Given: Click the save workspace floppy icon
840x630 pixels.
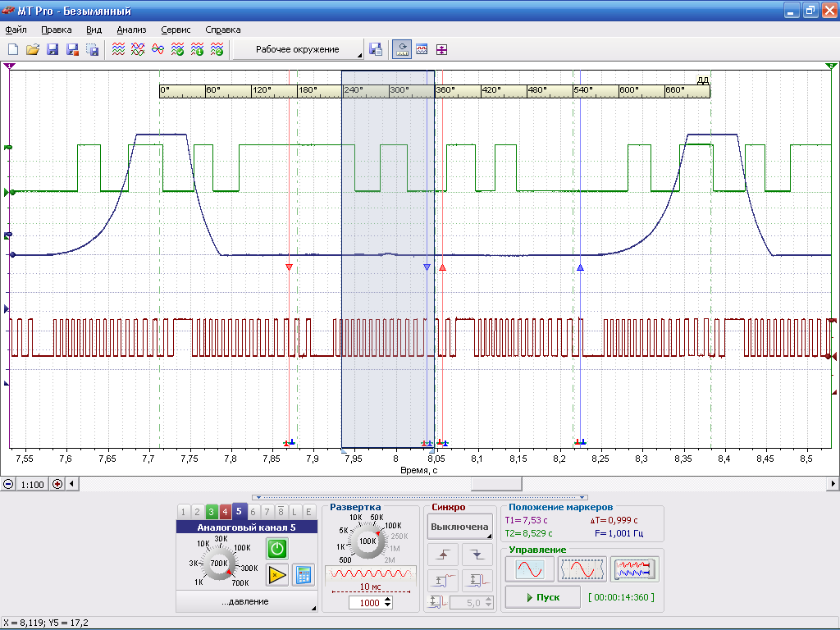Looking at the screenshot, I should (376, 50).
